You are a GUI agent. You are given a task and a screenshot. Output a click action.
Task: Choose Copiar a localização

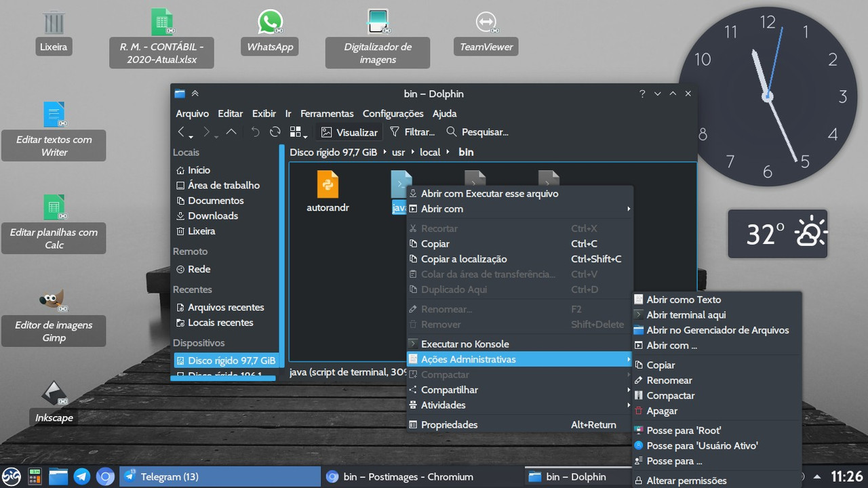pyautogui.click(x=519, y=259)
